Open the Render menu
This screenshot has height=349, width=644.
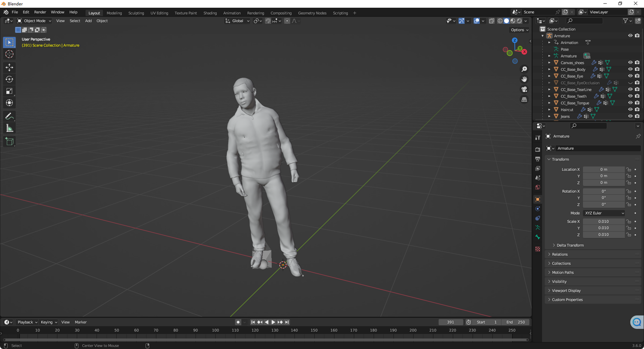click(40, 12)
